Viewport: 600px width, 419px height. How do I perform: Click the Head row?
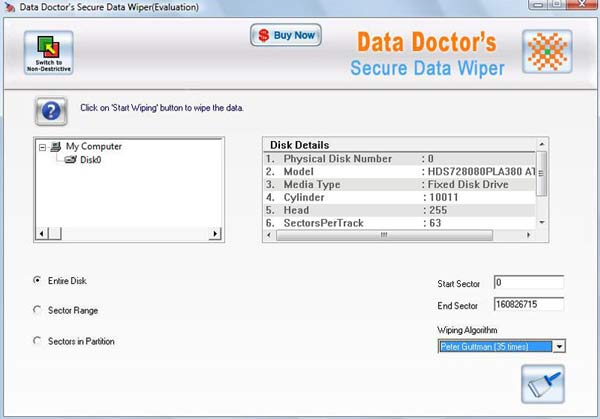click(399, 210)
